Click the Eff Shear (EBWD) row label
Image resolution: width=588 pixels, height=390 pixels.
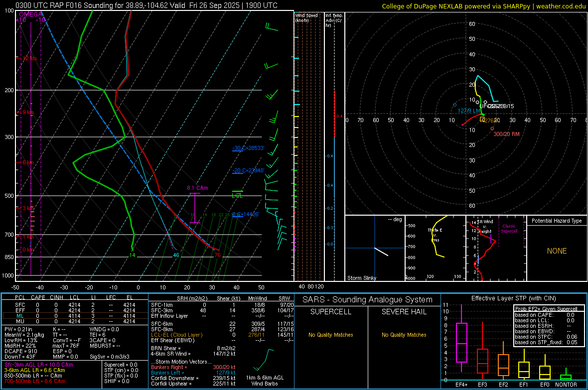(173, 340)
